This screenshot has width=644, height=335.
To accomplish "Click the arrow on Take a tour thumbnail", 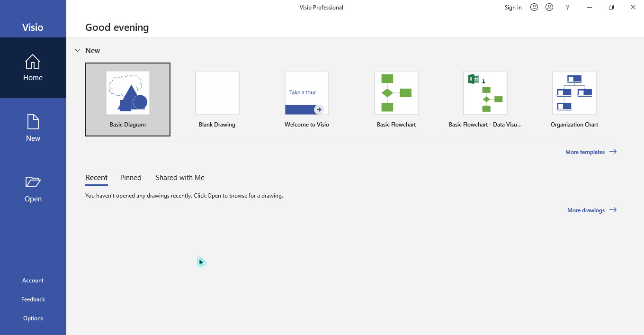I will pyautogui.click(x=319, y=109).
